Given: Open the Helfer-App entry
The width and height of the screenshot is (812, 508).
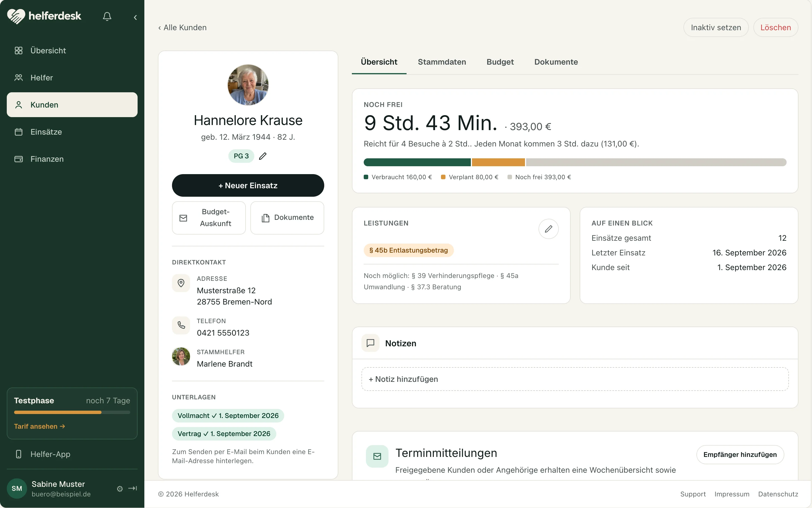Looking at the screenshot, I should point(72,454).
